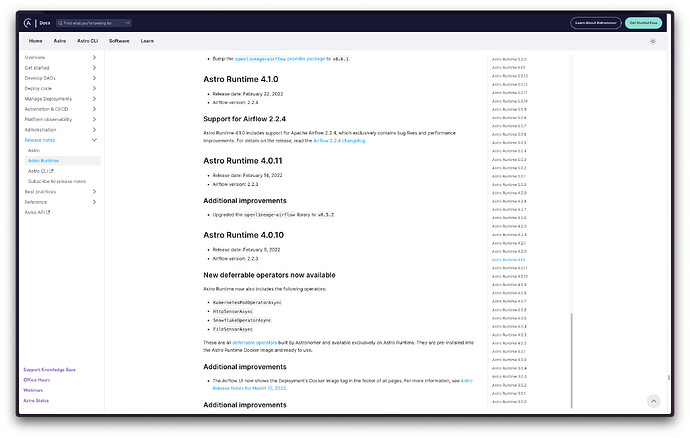
Task: Toggle the light/dark theme sun icon
Action: 653,41
